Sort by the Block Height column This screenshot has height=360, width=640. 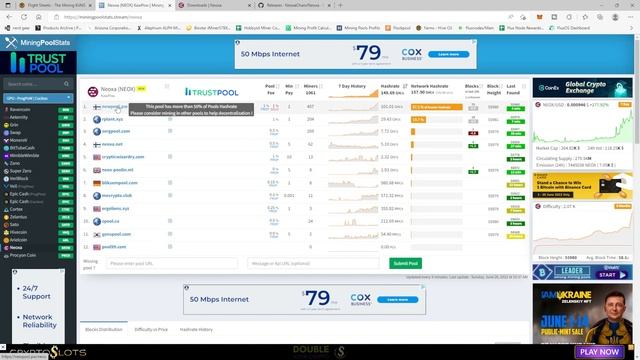494,89
